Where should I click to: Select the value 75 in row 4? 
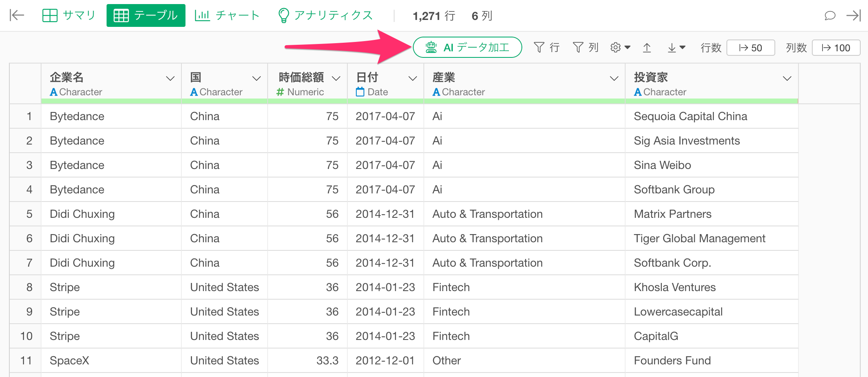(x=308, y=189)
